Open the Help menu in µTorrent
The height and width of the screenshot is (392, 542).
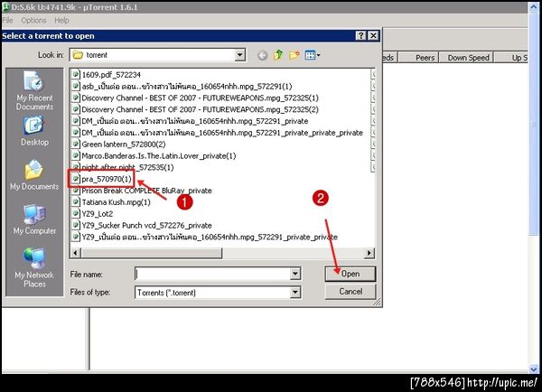[61, 21]
